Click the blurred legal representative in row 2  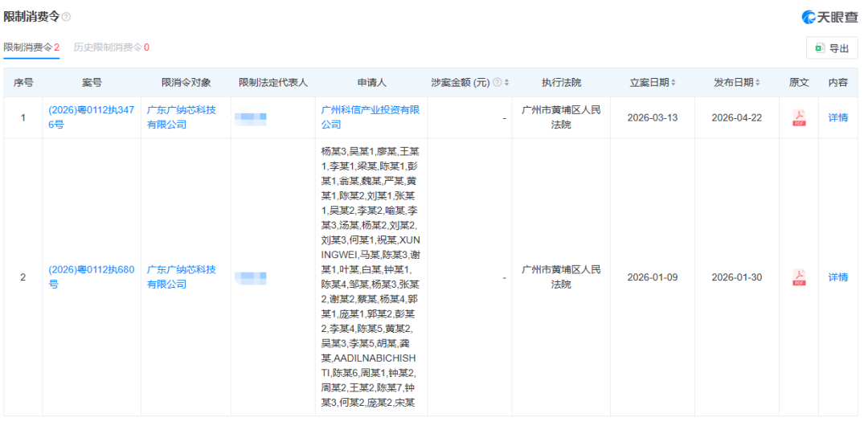[x=251, y=278]
